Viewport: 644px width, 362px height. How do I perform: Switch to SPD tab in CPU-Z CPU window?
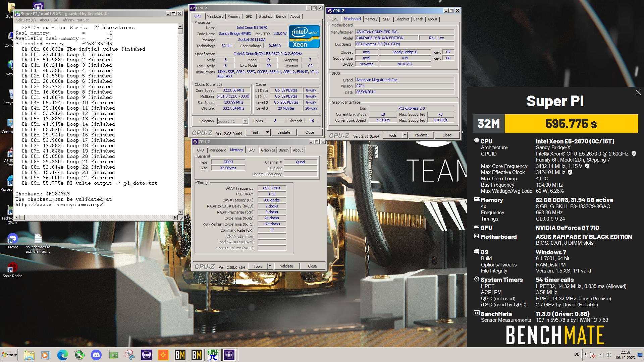[249, 16]
